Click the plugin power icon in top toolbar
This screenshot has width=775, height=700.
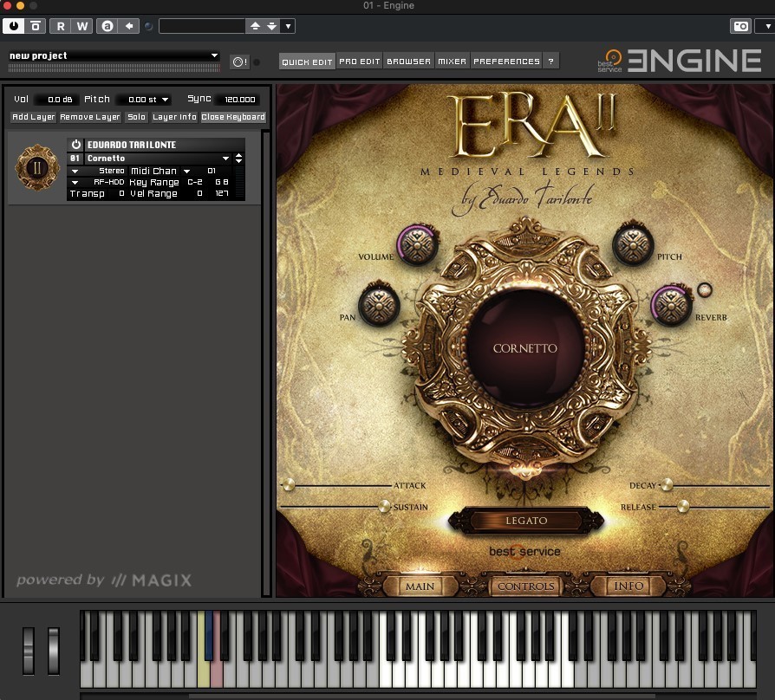pos(13,26)
